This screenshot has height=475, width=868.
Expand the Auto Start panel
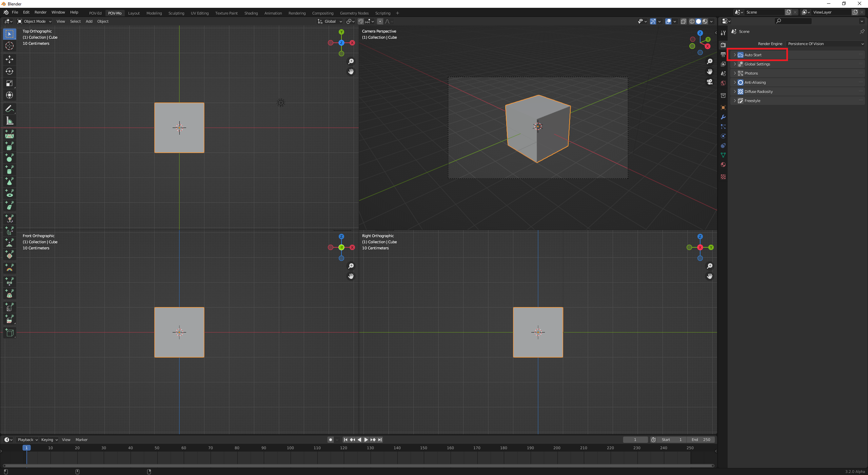pyautogui.click(x=753, y=55)
